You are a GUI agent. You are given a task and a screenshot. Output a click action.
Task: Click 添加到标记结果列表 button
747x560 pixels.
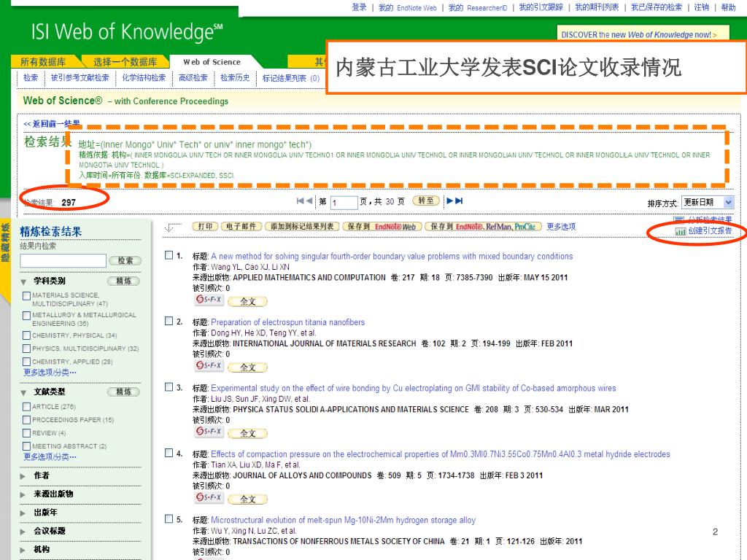302,227
